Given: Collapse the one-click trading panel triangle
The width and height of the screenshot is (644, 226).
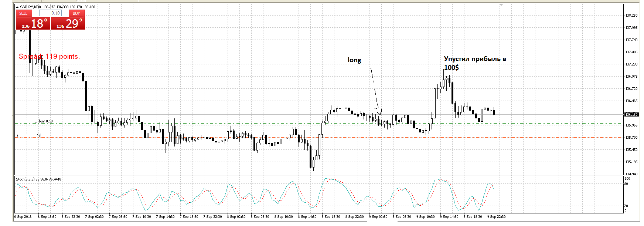Looking at the screenshot, I should pos(17,7).
